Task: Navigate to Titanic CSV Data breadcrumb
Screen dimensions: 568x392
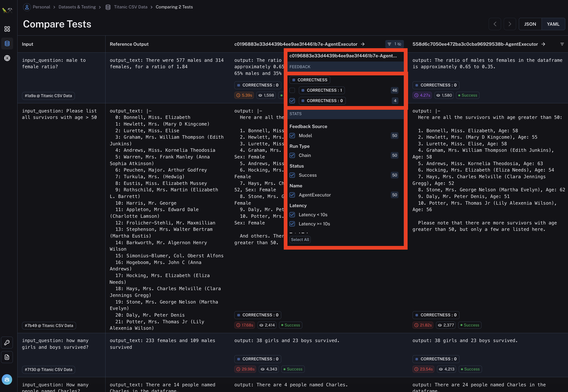Action: 131,7
